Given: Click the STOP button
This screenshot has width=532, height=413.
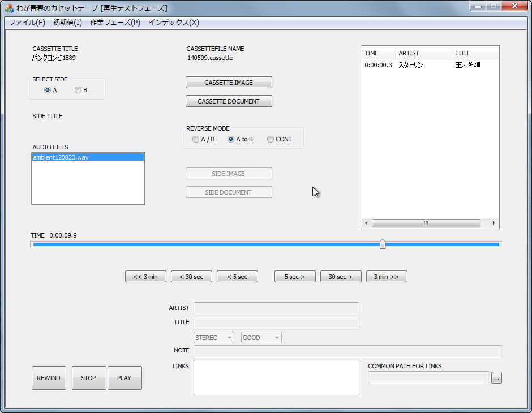Looking at the screenshot, I should pyautogui.click(x=89, y=378).
